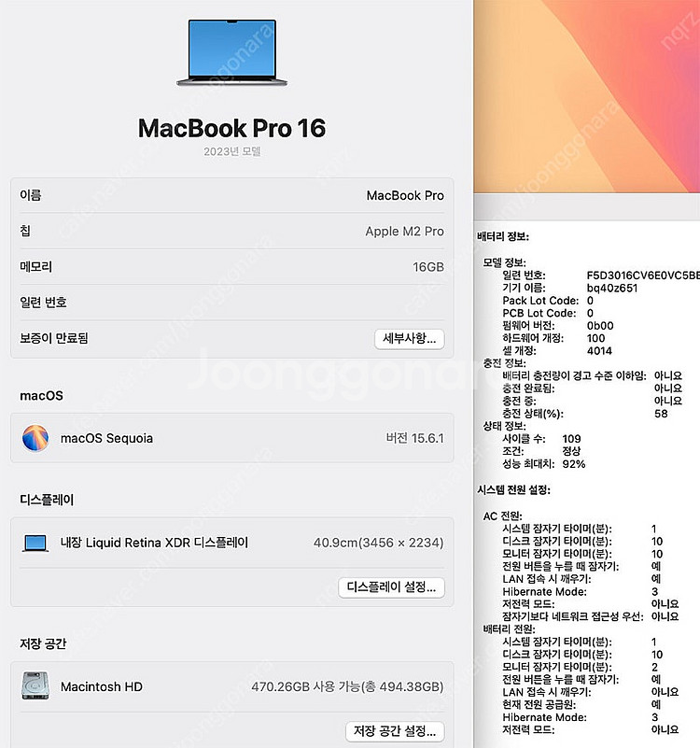Screen dimensions: 700x748
Task: Click the 470.26GB 사용 가능 storage value
Action: click(347, 687)
